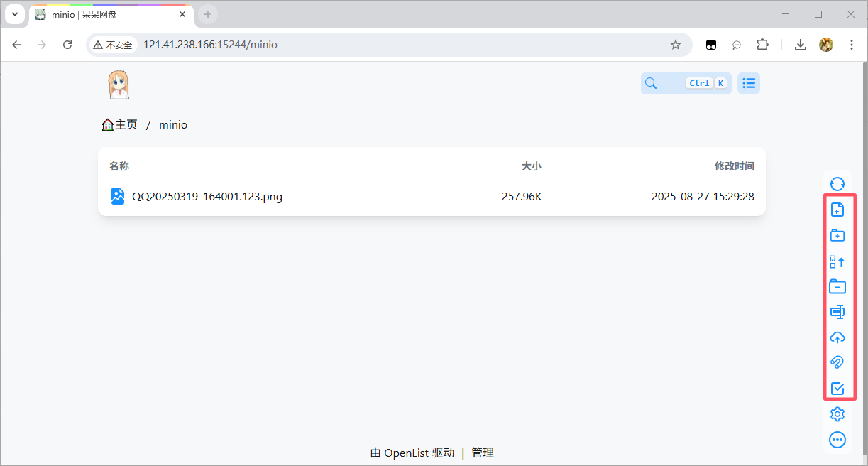Click the refresh icon in right sidebar

click(837, 184)
